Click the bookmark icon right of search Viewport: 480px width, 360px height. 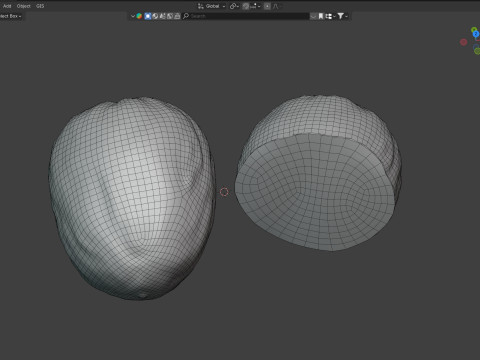[321, 16]
